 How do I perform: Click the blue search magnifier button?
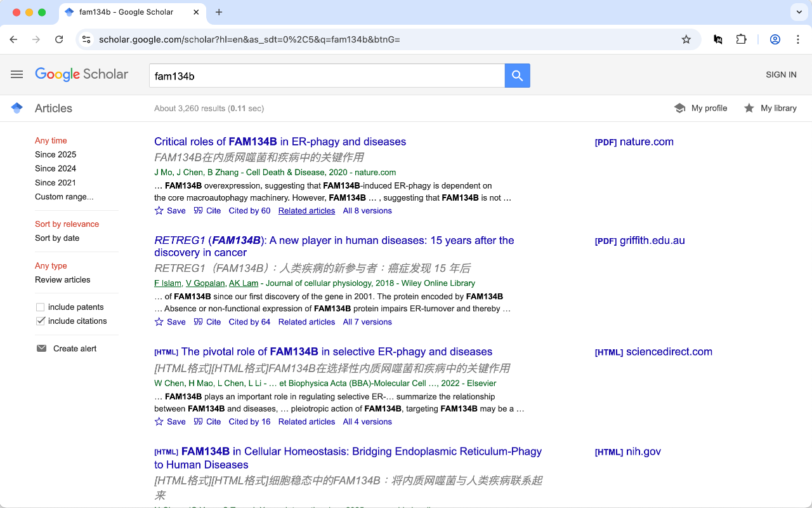tap(518, 76)
